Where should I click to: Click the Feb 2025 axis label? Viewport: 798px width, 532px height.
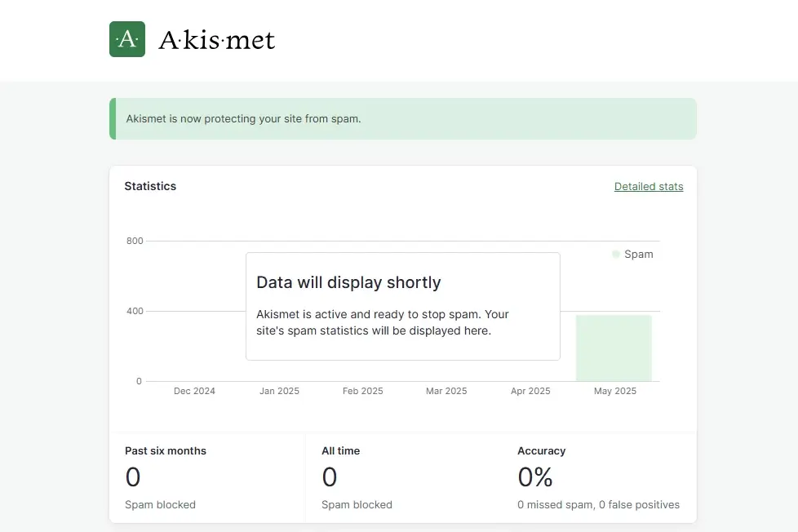(x=363, y=391)
